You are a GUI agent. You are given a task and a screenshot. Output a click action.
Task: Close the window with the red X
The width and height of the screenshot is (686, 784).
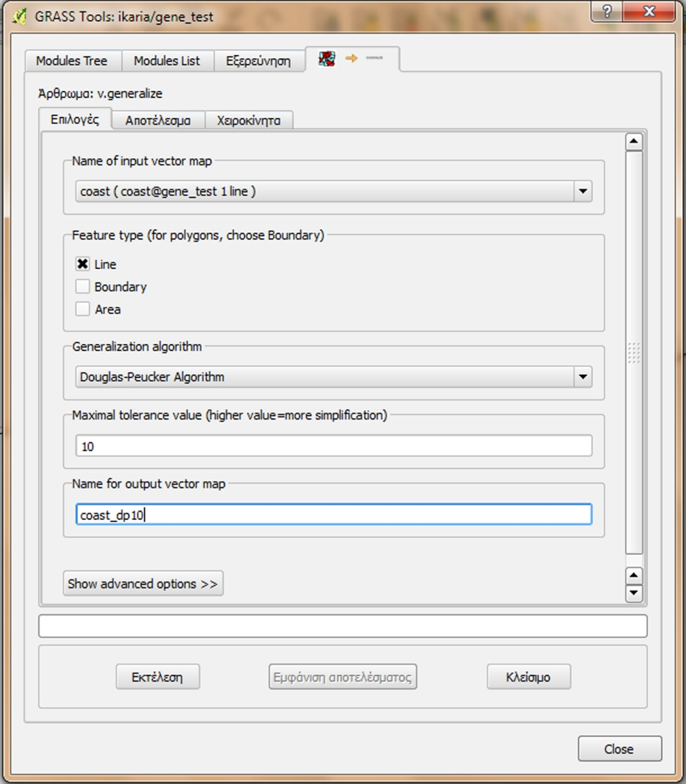pyautogui.click(x=649, y=11)
